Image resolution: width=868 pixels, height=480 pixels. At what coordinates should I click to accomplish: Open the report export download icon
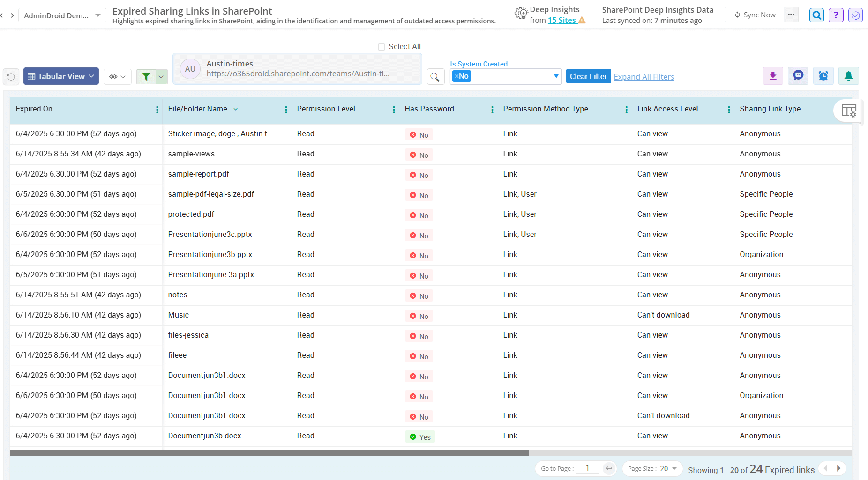(773, 75)
